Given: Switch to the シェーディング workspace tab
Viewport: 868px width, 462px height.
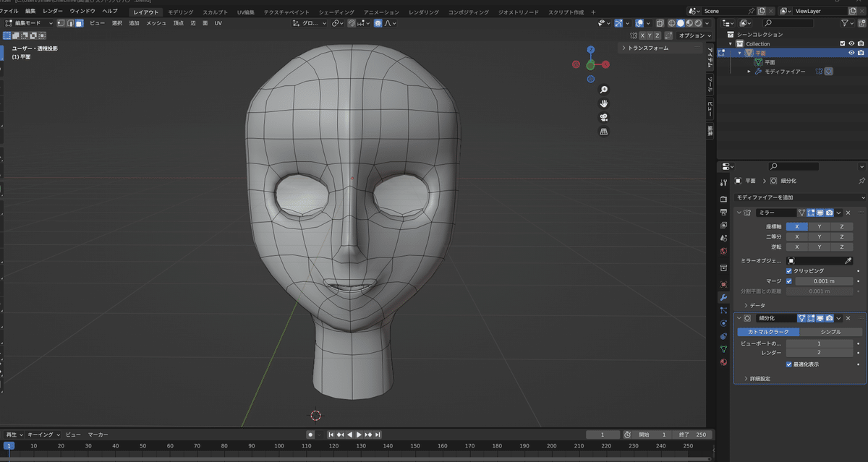Looking at the screenshot, I should tap(336, 12).
